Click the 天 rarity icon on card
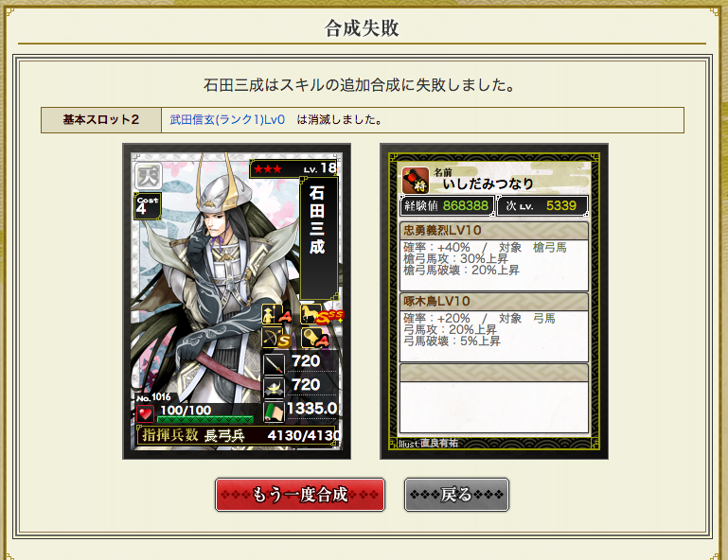Image resolution: width=728 pixels, height=560 pixels. (148, 176)
